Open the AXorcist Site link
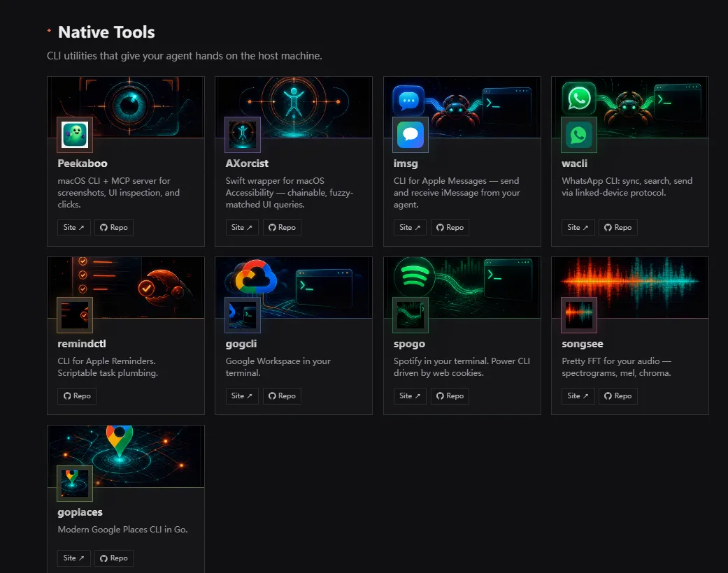Image resolution: width=728 pixels, height=573 pixels. click(242, 227)
